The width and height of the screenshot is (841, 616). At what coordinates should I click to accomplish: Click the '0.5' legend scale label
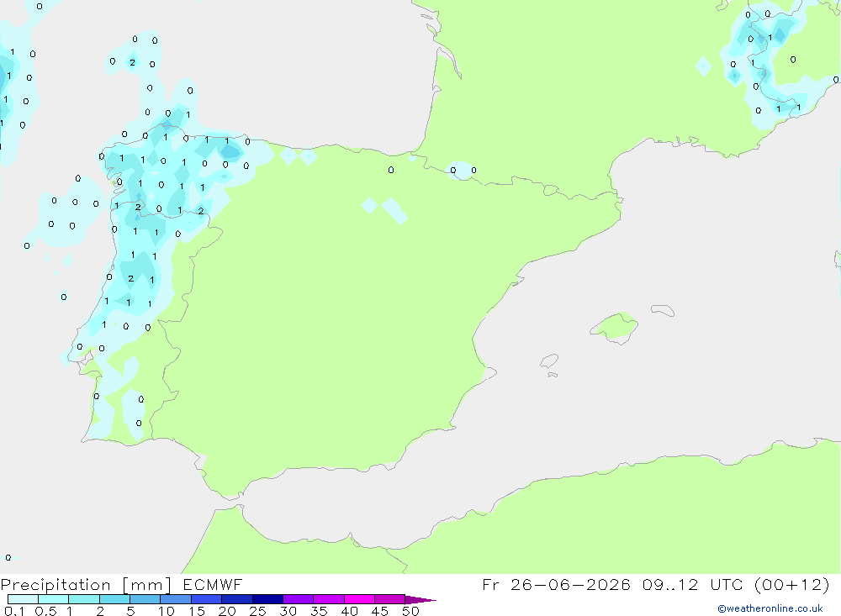(45, 611)
